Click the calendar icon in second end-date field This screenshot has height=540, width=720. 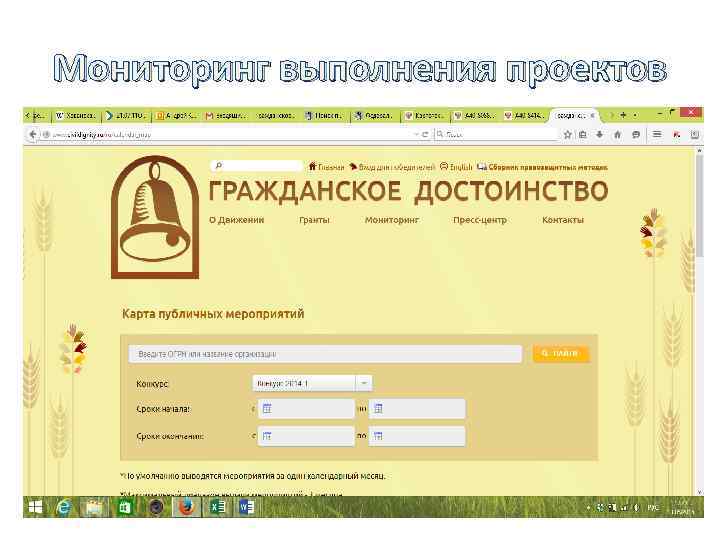tap(378, 436)
